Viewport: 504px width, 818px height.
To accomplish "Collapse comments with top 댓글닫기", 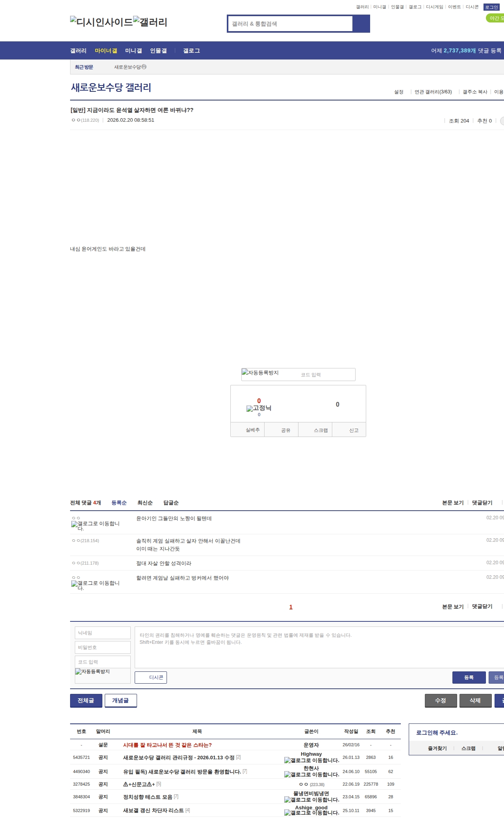I will (x=482, y=503).
